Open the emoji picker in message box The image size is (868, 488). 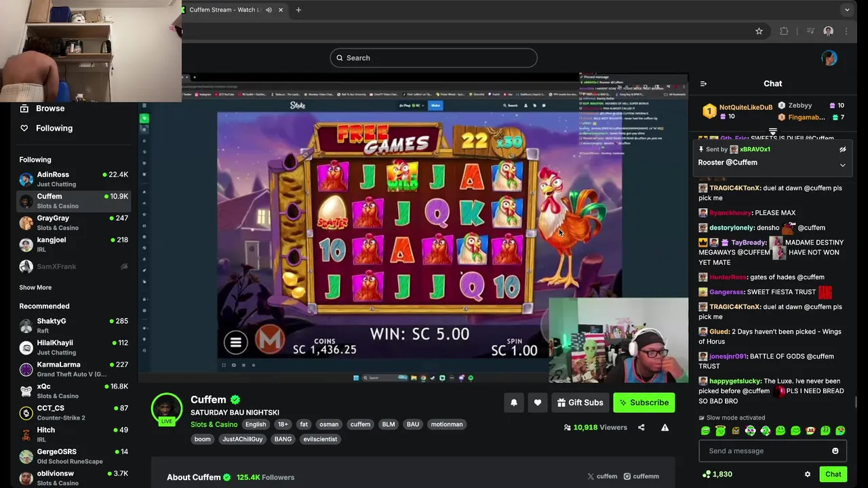click(x=835, y=451)
